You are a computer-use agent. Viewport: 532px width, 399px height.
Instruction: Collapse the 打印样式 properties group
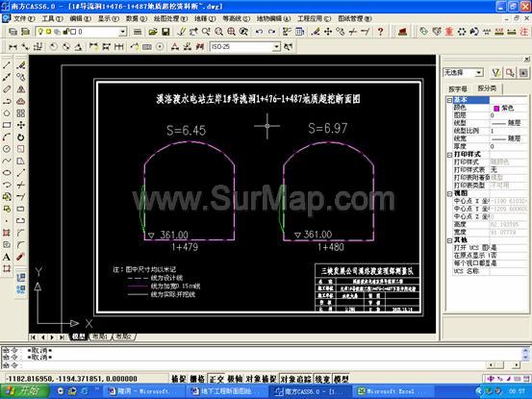point(449,155)
